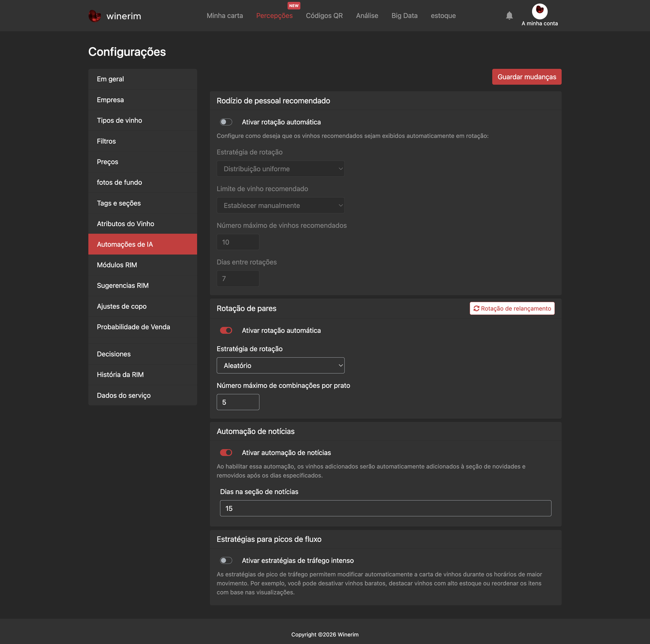Click Guardar mudanças button
650x644 pixels.
527,77
